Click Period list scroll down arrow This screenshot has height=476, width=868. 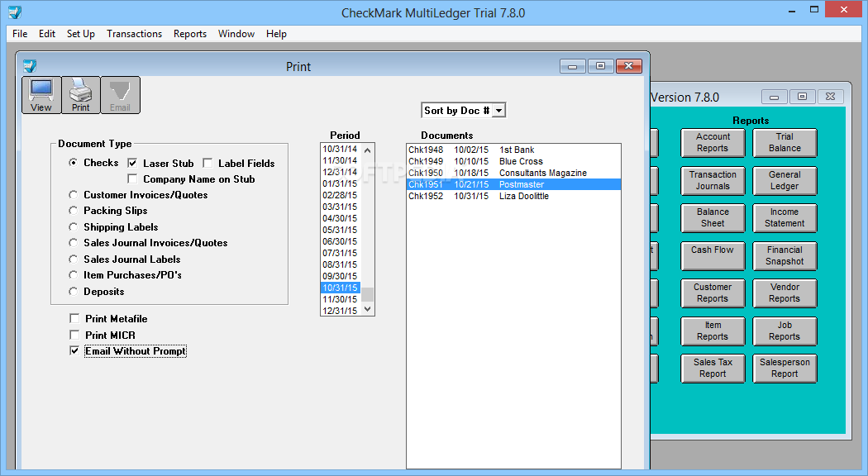pos(368,309)
